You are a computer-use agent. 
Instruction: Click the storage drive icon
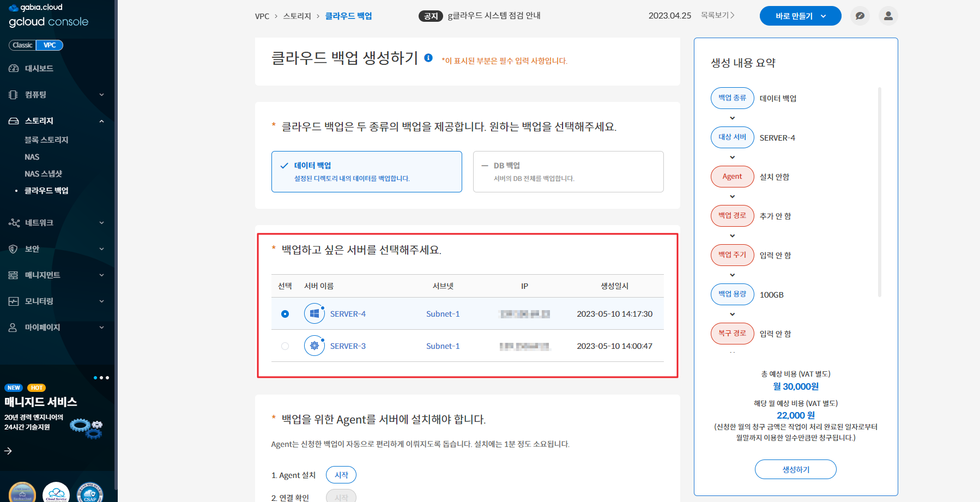[14, 120]
